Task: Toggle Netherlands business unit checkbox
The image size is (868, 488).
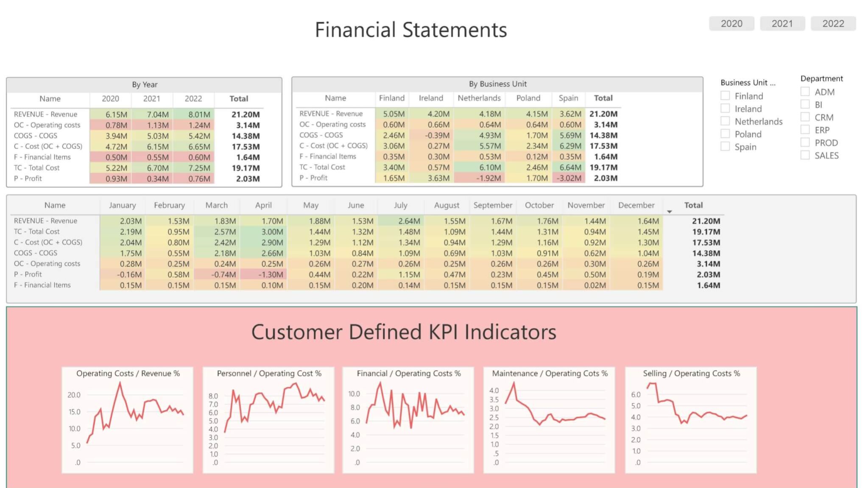Action: tap(725, 122)
